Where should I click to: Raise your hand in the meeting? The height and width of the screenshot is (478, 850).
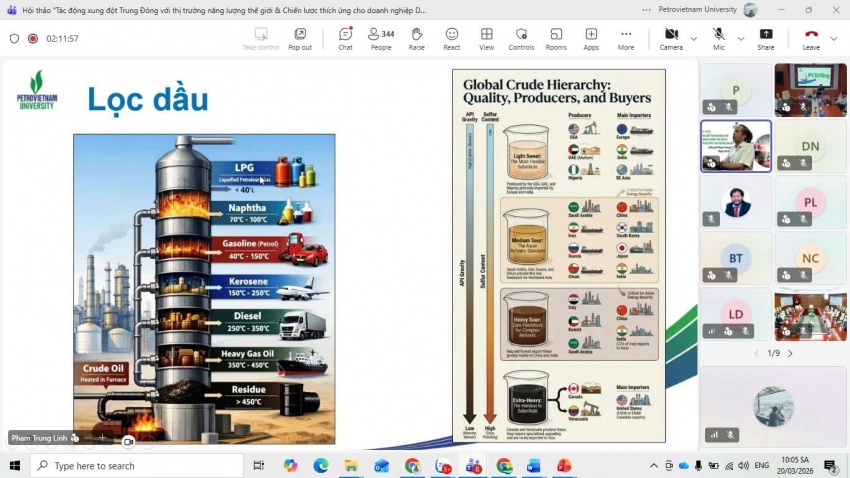point(416,39)
